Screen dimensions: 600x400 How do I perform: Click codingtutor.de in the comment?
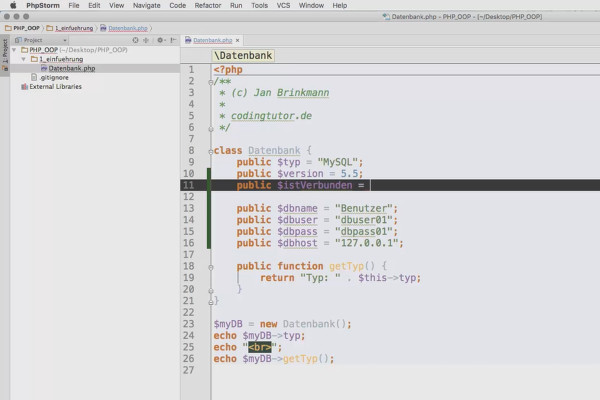(271, 116)
